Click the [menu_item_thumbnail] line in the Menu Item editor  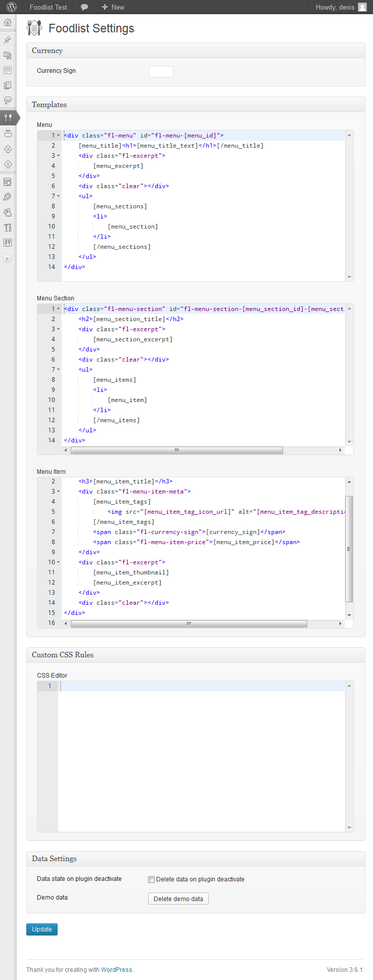click(131, 572)
